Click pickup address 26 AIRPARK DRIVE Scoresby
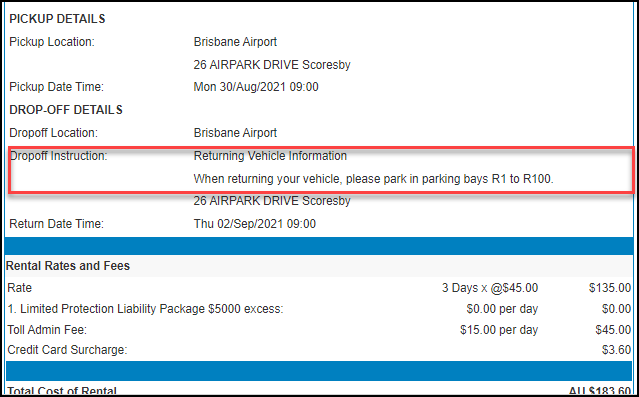The height and width of the screenshot is (397, 639). (x=272, y=64)
